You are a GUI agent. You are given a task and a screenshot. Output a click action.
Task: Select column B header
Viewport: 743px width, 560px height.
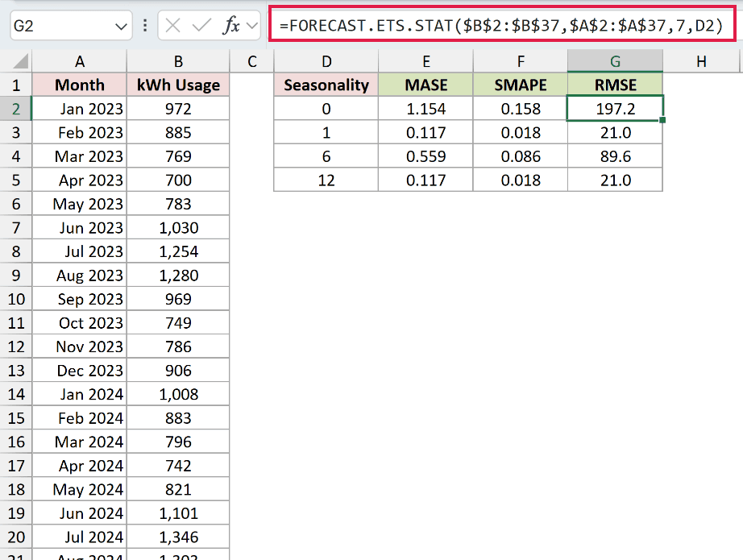pyautogui.click(x=178, y=61)
